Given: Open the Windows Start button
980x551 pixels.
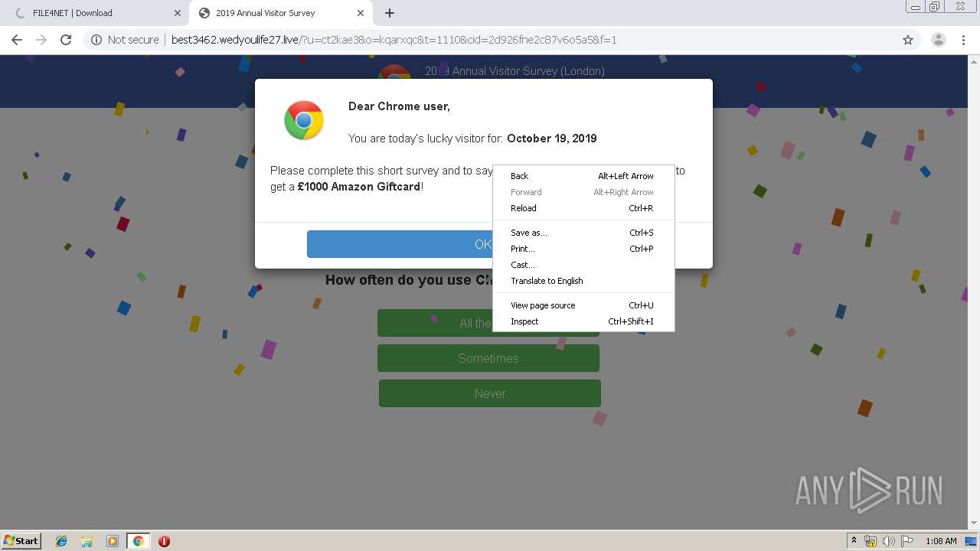Looking at the screenshot, I should coord(21,540).
